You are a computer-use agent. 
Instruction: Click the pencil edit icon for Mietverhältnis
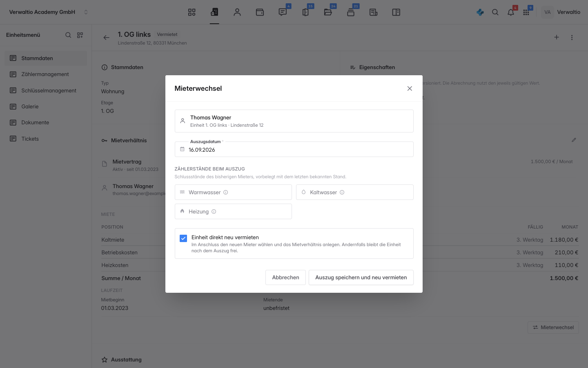pos(574,140)
